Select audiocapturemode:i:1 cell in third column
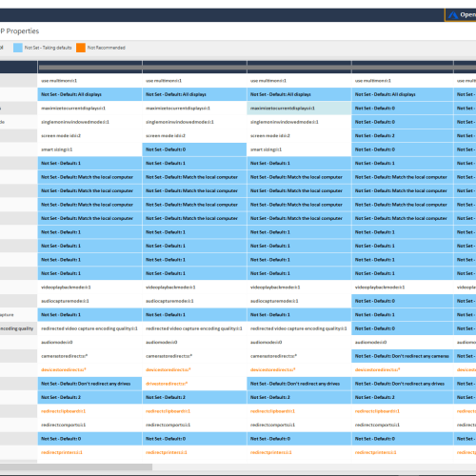This screenshot has height=476, width=476. [x=299, y=301]
